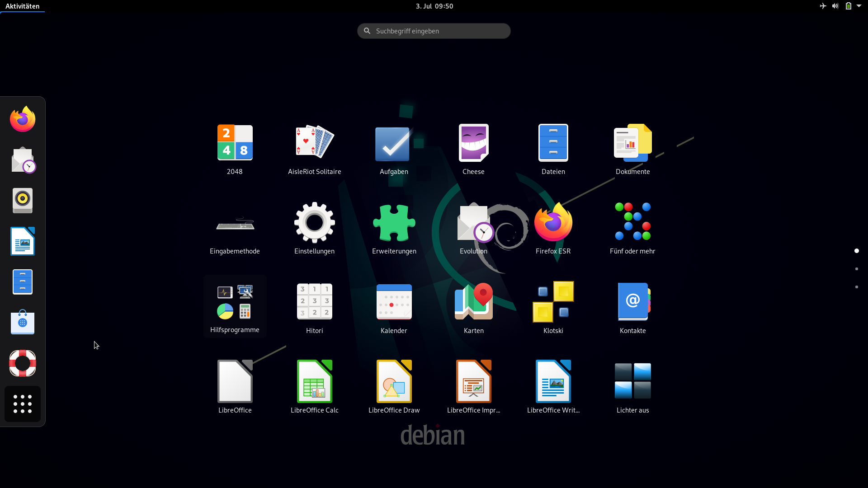Image resolution: width=868 pixels, height=488 pixels.
Task: Click the Firefox icon in the dock
Action: [23, 119]
